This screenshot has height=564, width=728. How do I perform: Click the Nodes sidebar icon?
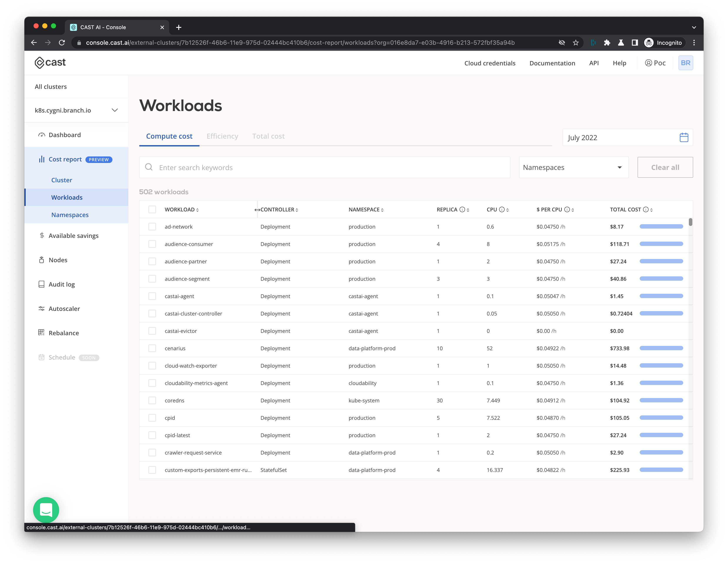41,260
